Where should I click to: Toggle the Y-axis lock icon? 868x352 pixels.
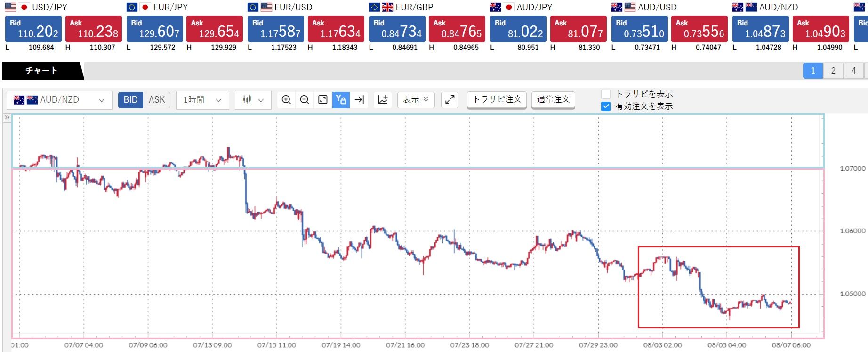[341, 100]
